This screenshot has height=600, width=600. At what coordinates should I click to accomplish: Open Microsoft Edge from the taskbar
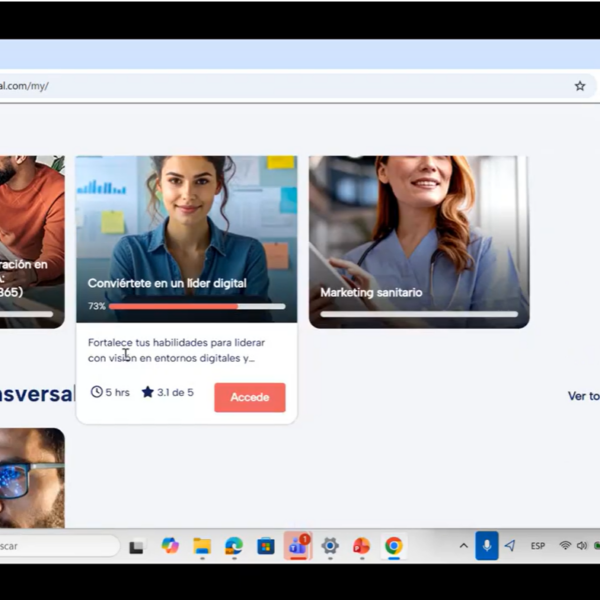point(234,546)
